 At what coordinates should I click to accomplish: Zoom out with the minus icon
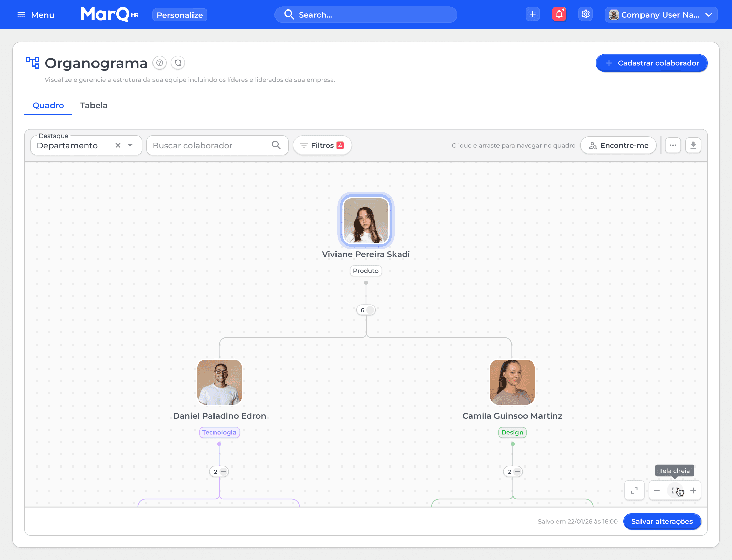657,490
